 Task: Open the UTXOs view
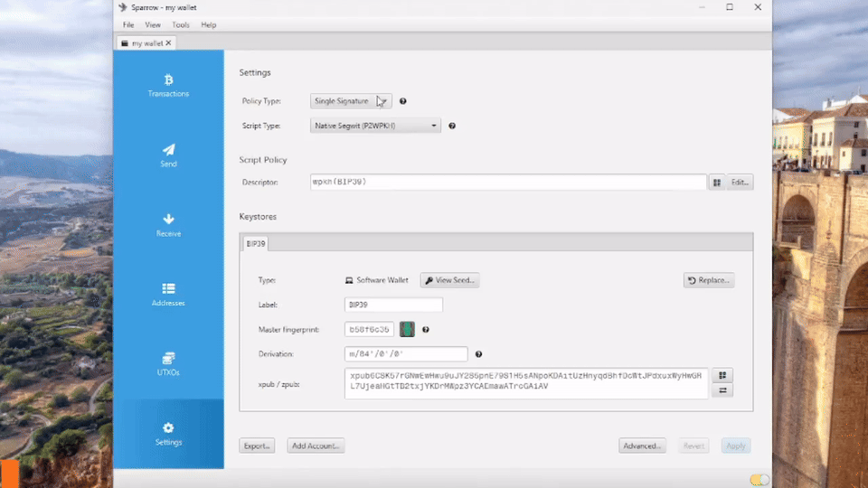pyautogui.click(x=168, y=363)
